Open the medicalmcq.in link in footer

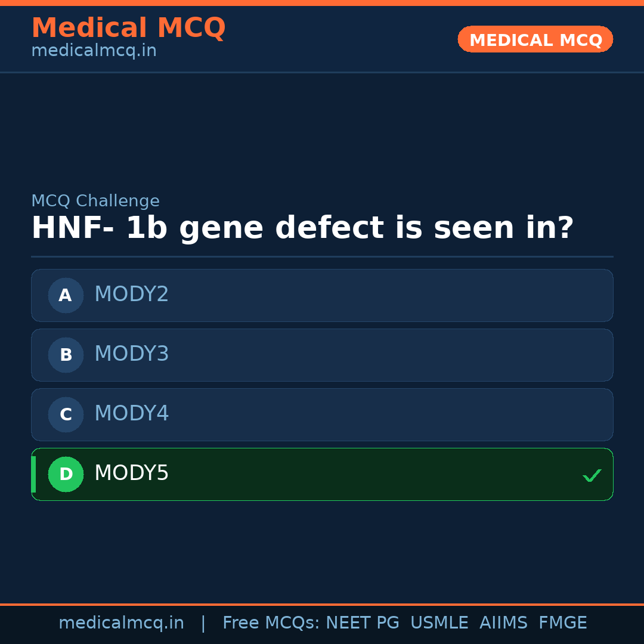click(x=121, y=623)
